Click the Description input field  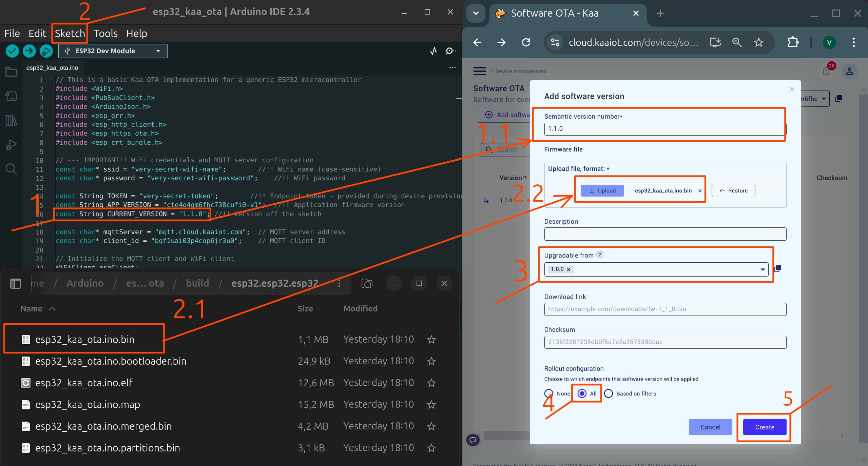click(665, 234)
